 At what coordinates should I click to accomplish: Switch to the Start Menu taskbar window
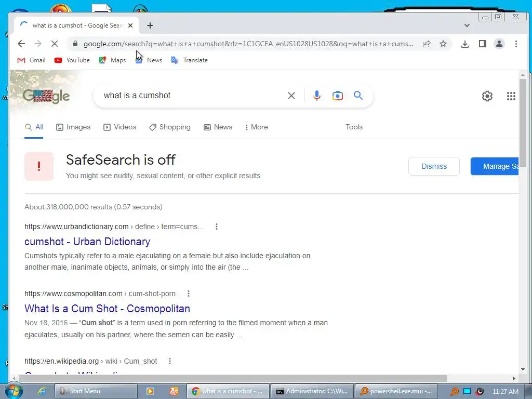96,391
